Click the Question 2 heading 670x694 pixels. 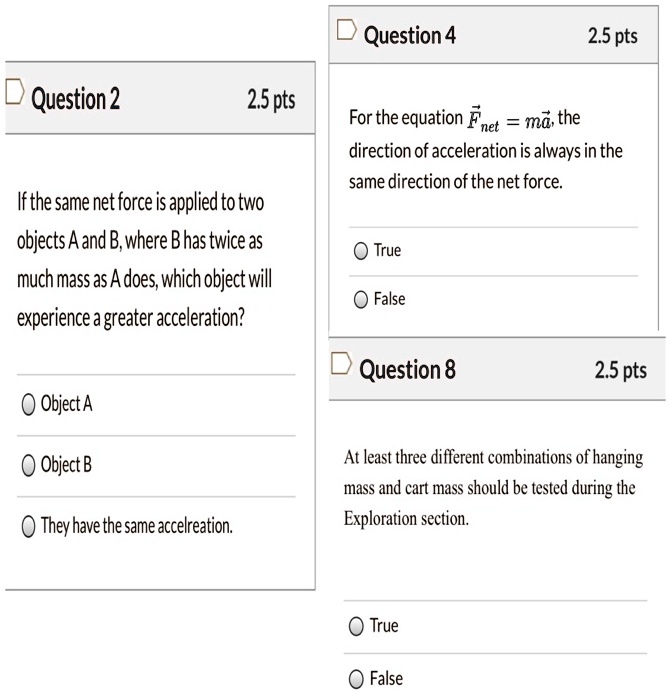coord(76,99)
